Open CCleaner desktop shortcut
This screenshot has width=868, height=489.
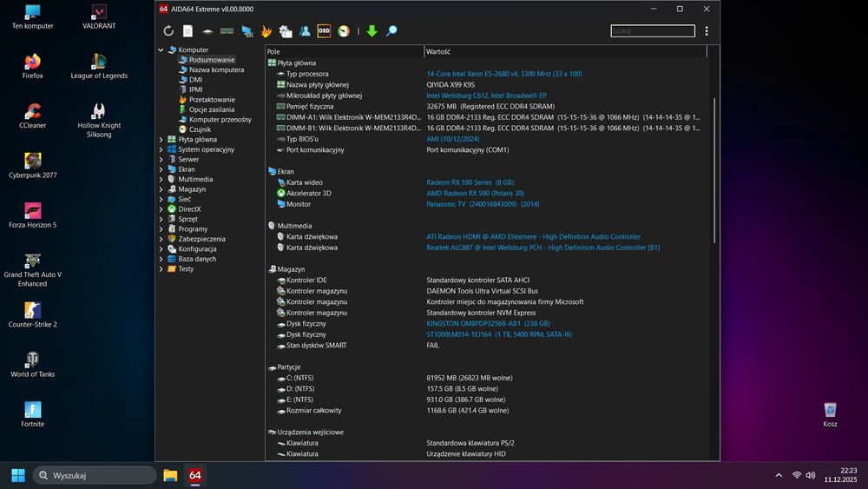pyautogui.click(x=33, y=116)
